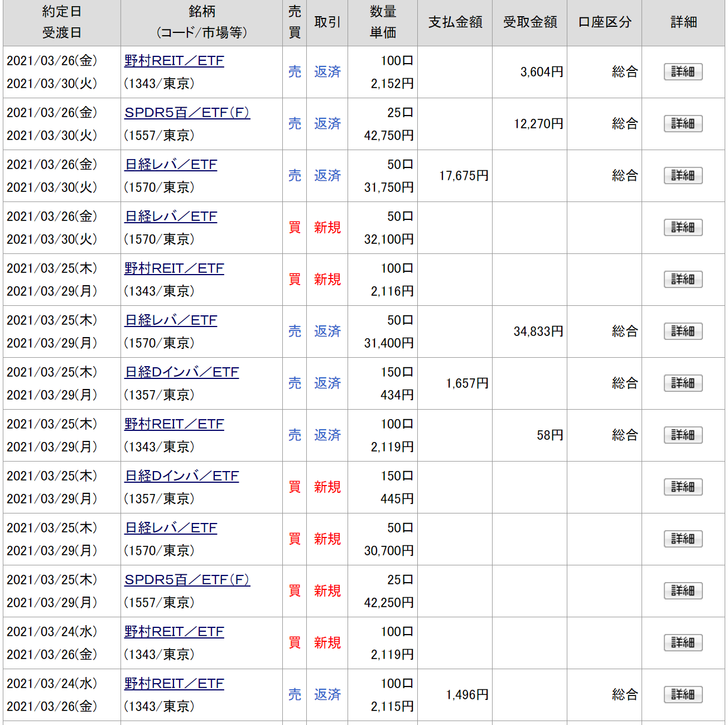Open 野村REIT/ETF link for 3,604円 sale row
This screenshot has height=725, width=728.
tap(174, 61)
